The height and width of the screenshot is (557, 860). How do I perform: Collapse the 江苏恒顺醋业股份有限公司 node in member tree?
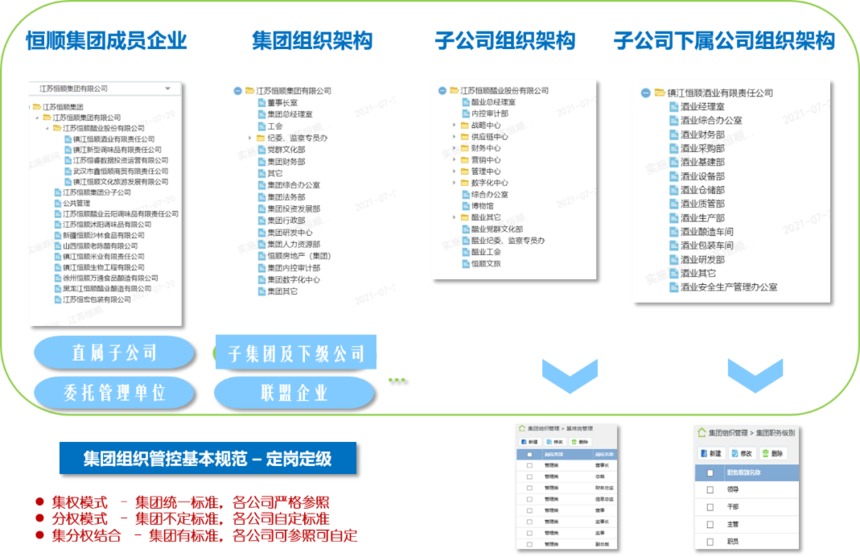coord(47,128)
